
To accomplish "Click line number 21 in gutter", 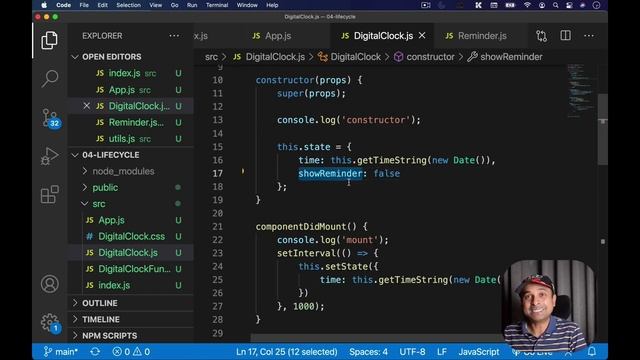I will [218, 227].
